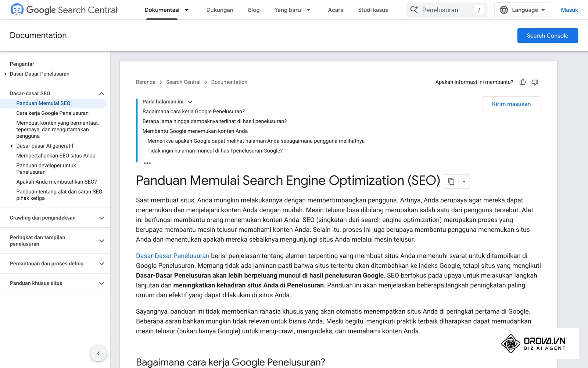Collapse sidebar with the chevron circle button
The height and width of the screenshot is (368, 588).
[98, 353]
